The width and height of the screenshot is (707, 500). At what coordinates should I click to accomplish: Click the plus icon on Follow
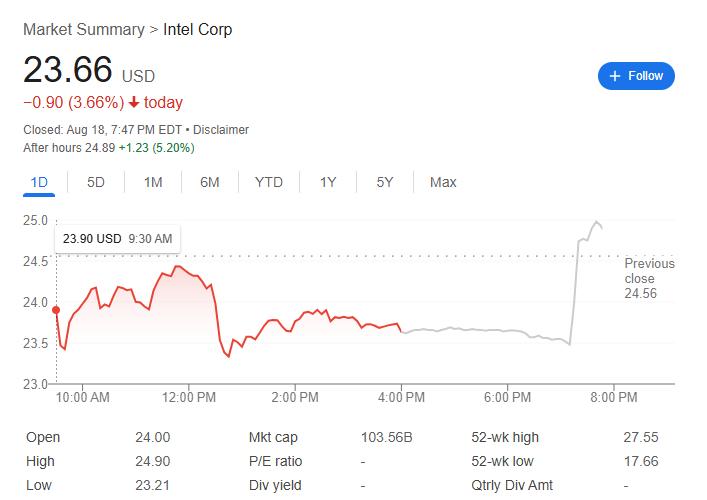click(x=614, y=76)
